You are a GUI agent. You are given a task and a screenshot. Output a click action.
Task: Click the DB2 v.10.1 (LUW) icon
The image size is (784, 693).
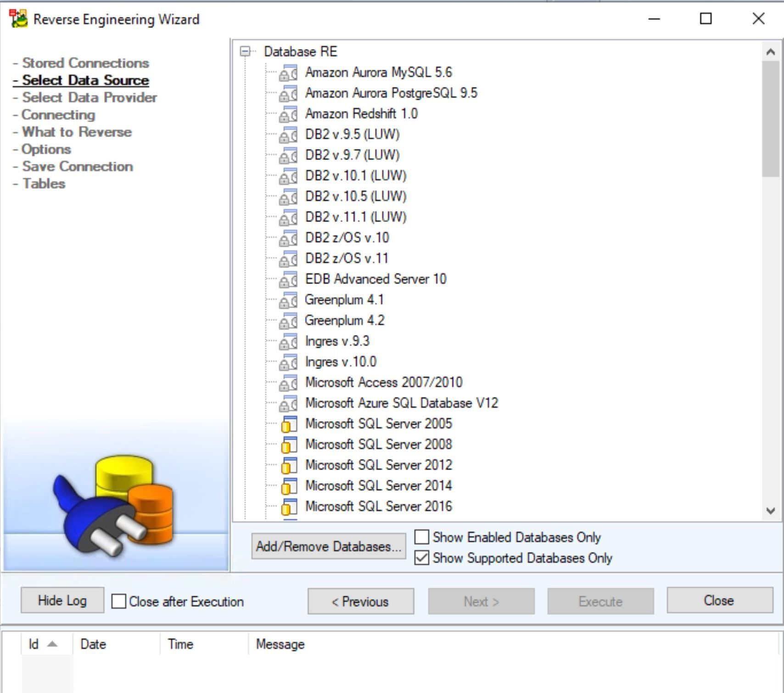pyautogui.click(x=288, y=176)
